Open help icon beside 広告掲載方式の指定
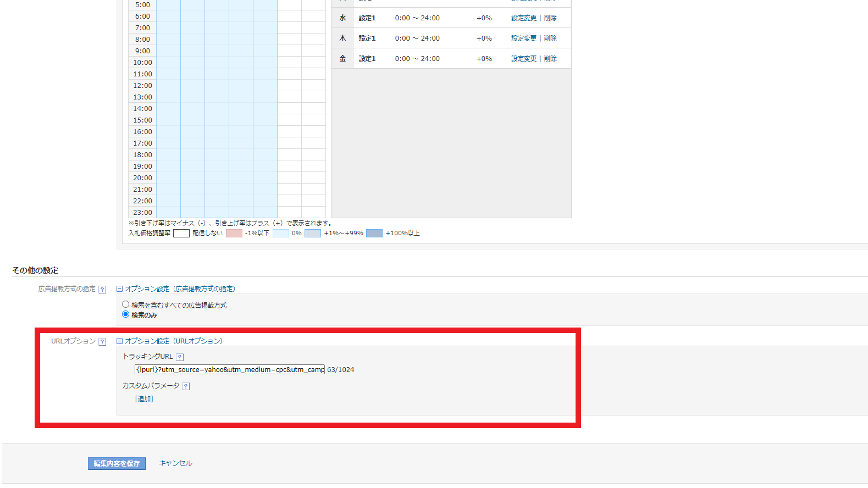The image size is (868, 488). [x=102, y=290]
